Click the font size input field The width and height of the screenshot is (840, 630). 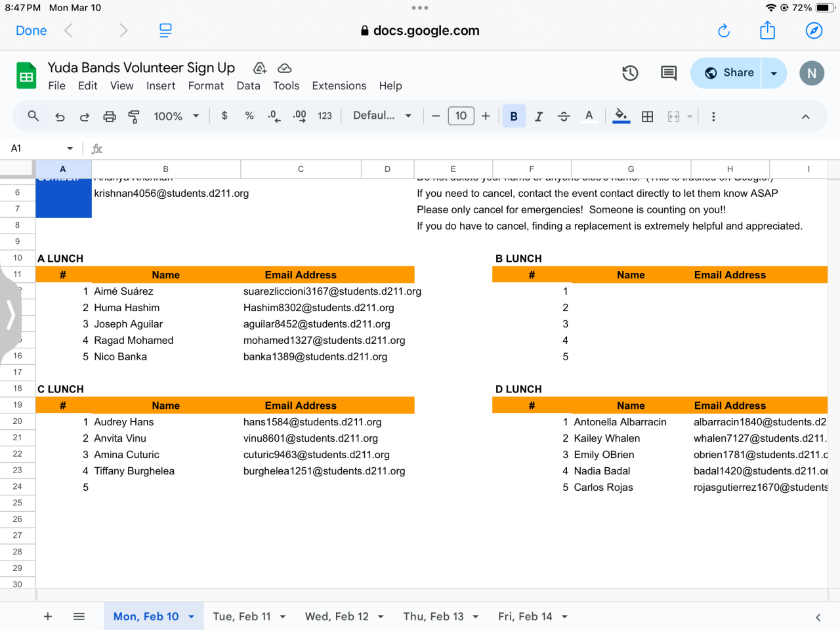(x=461, y=116)
